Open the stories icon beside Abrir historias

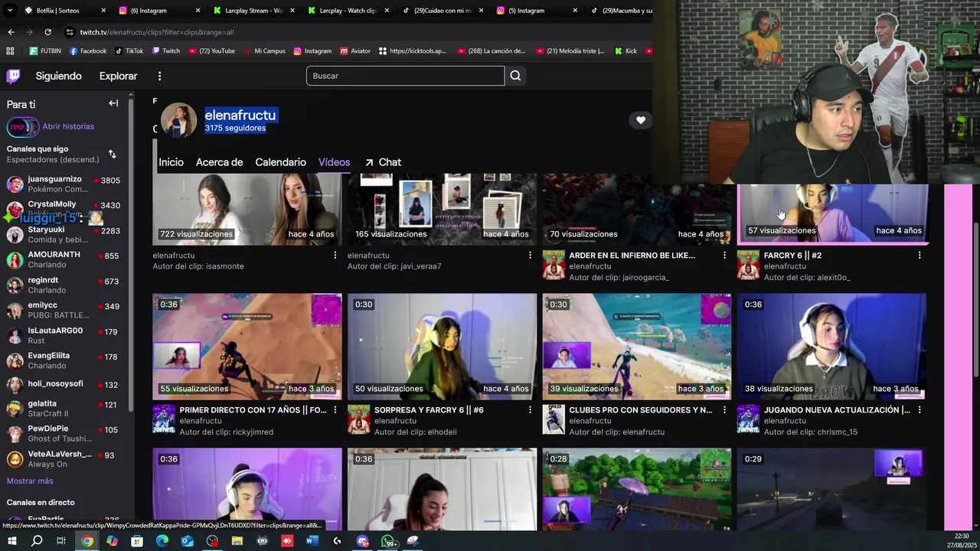(22, 127)
